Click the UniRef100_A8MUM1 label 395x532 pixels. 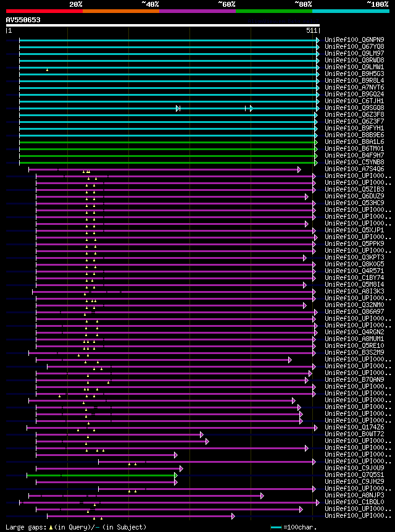coord(354,339)
